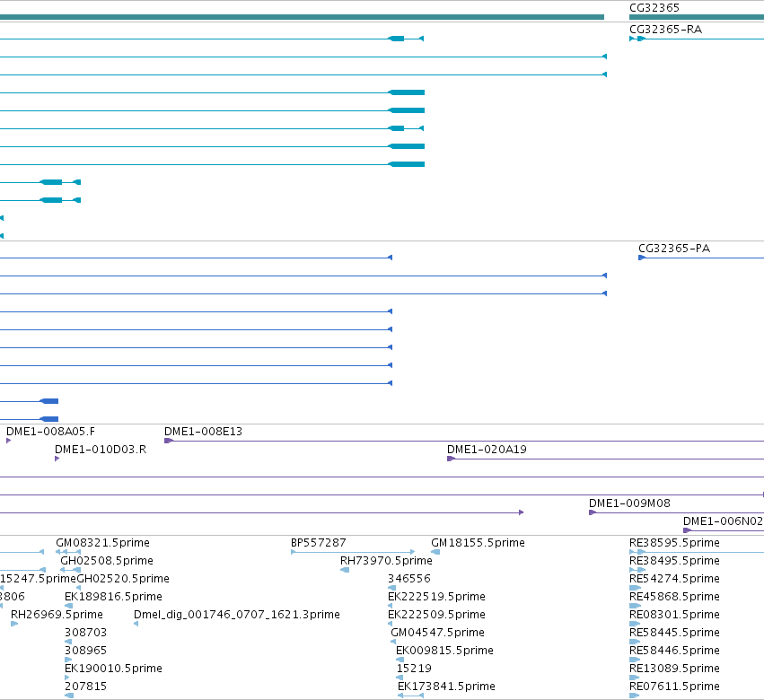Screen dimensions: 764x700
Task: Select the GM18155.5prime EST label
Action: tap(478, 543)
